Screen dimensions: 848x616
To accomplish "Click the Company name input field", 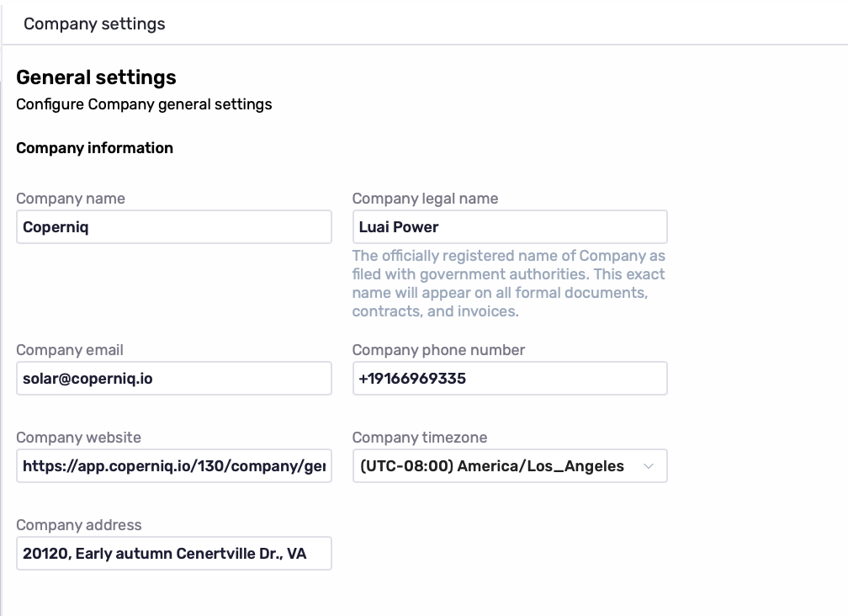I will (x=173, y=227).
